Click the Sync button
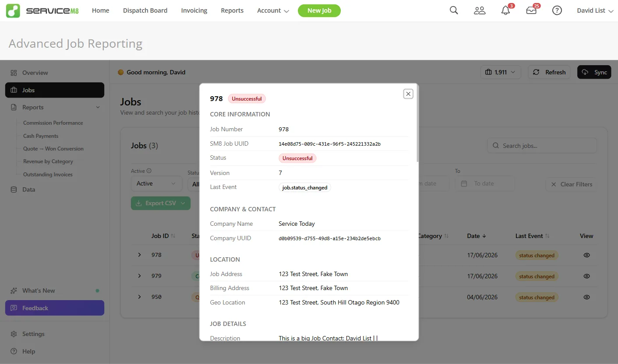The height and width of the screenshot is (364, 618). 594,72
